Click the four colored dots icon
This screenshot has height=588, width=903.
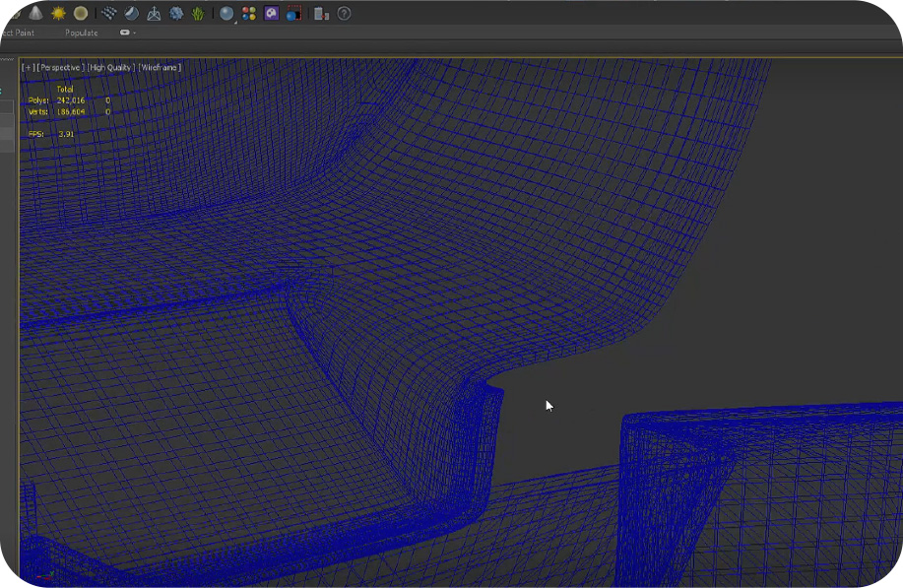249,14
